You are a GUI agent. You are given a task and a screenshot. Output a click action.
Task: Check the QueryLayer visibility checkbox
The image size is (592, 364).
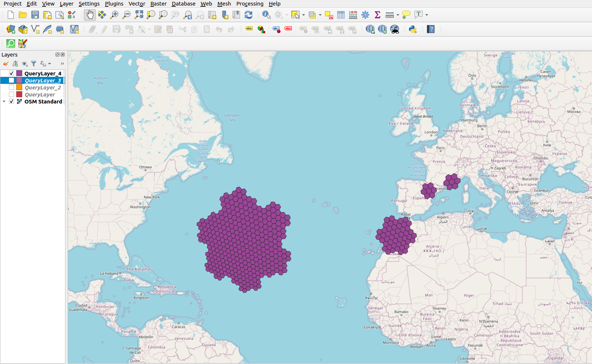tap(11, 95)
